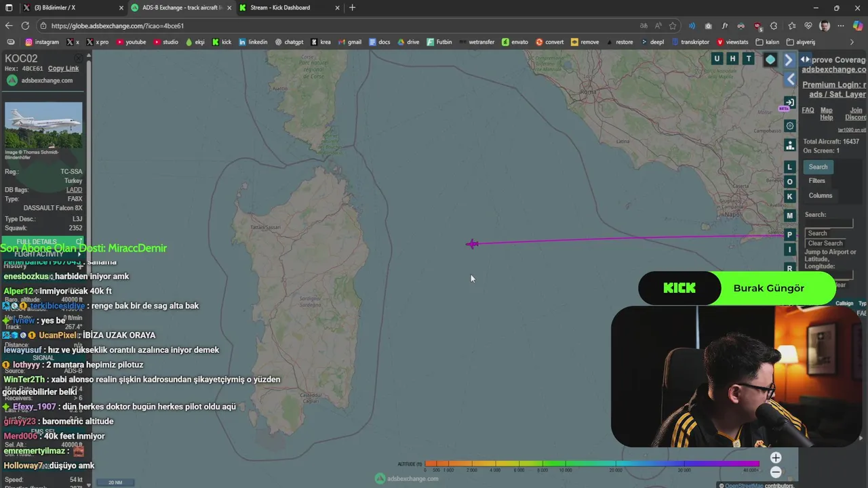Open the FAQ link

tap(808, 110)
